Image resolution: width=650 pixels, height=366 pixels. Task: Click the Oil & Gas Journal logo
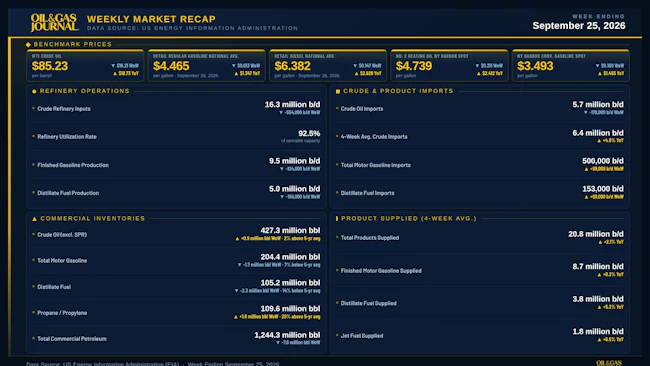click(54, 22)
